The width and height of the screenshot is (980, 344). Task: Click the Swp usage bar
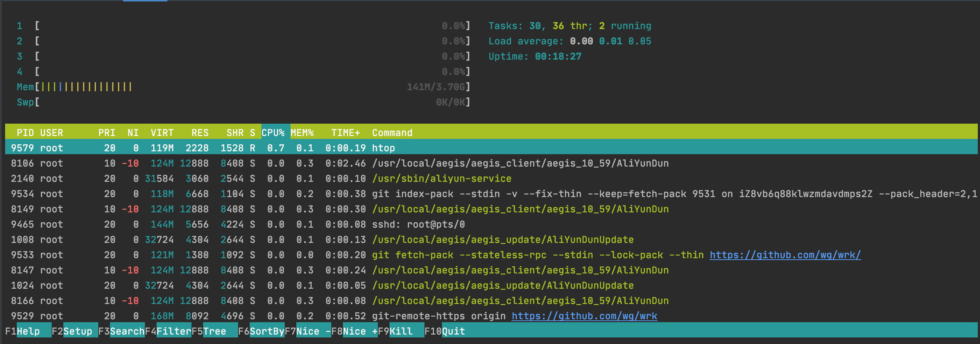pos(244,102)
